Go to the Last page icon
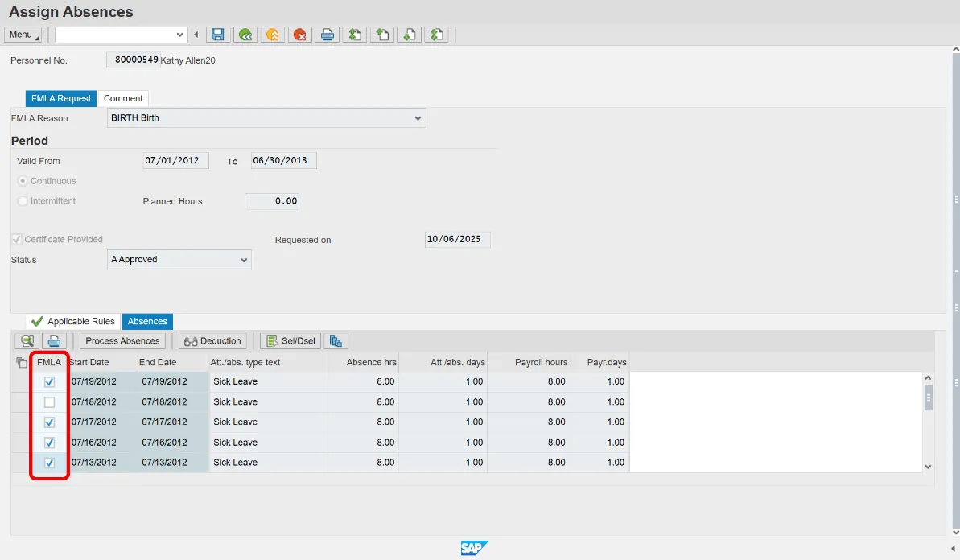The width and height of the screenshot is (960, 560). (437, 35)
